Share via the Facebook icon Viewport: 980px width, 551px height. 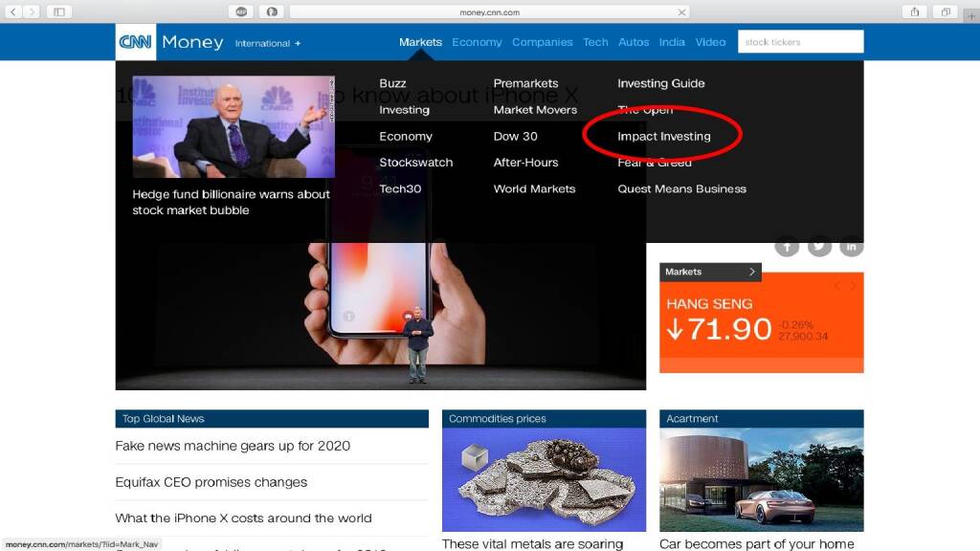(787, 247)
